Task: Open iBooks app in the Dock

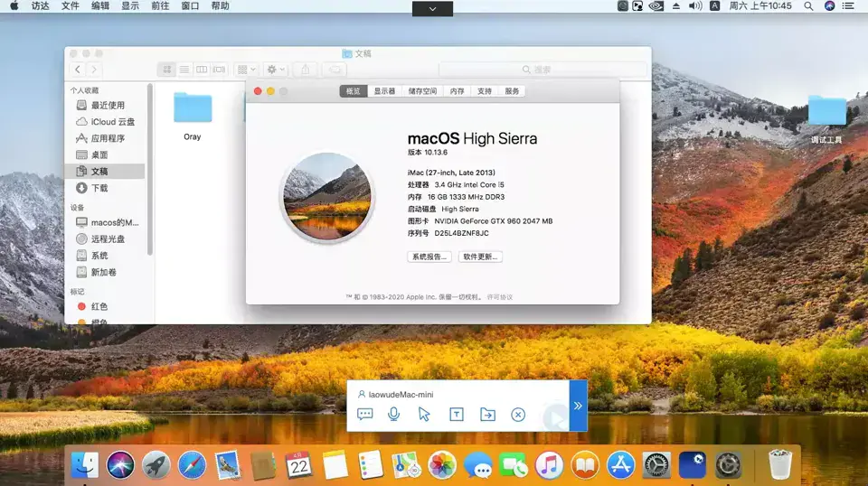Action: click(585, 465)
